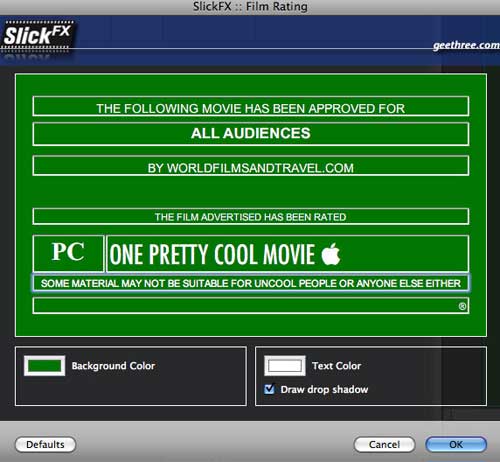Edit the ONE PRETTY COOL MOVIE field

tap(288, 253)
